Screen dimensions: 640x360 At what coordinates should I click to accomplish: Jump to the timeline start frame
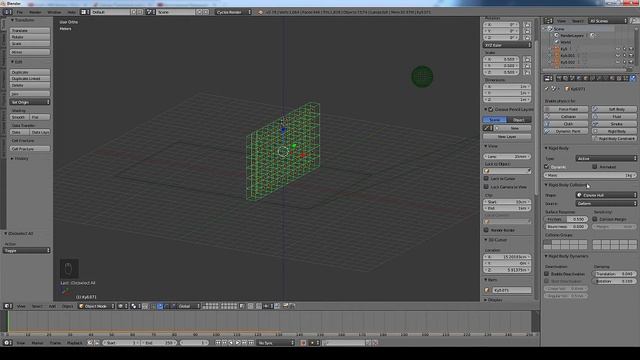click(218, 343)
